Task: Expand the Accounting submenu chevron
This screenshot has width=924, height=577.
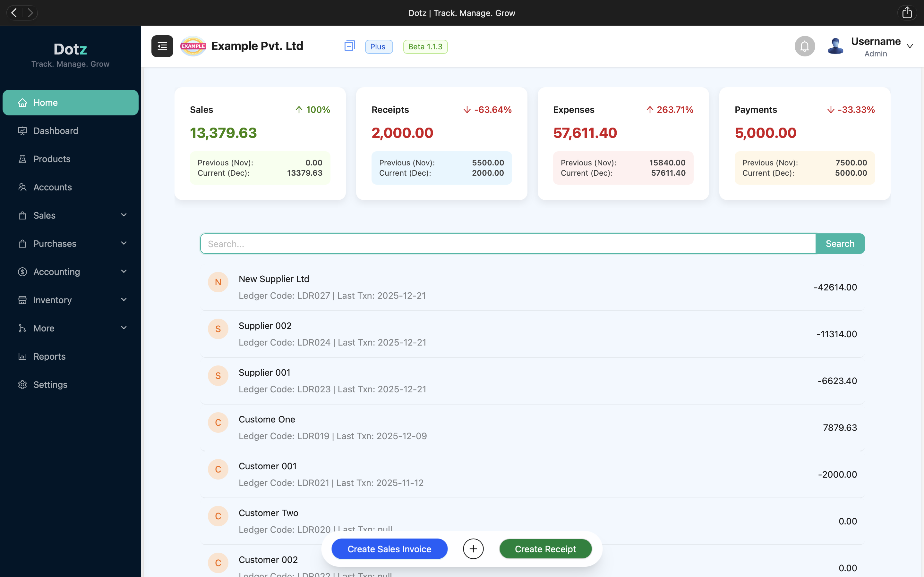Action: click(124, 272)
